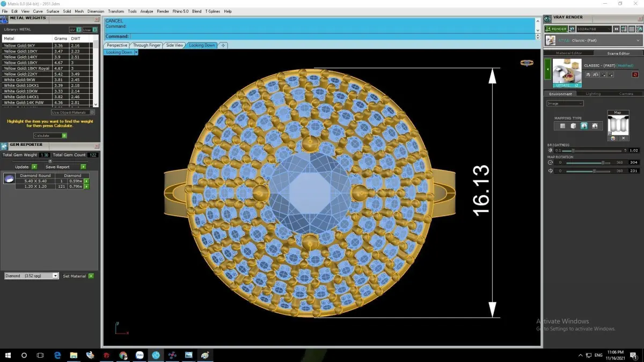
Task: Click the ring orientation icon in viewport corner
Action: (x=526, y=63)
